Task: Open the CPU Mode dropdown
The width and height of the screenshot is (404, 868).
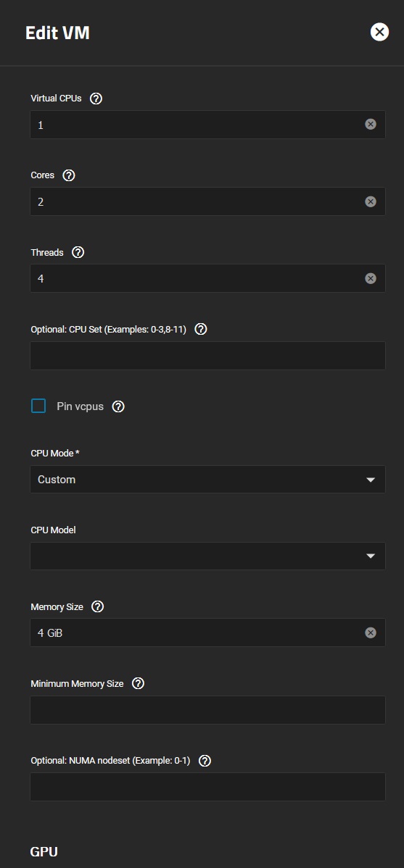Action: [x=208, y=480]
